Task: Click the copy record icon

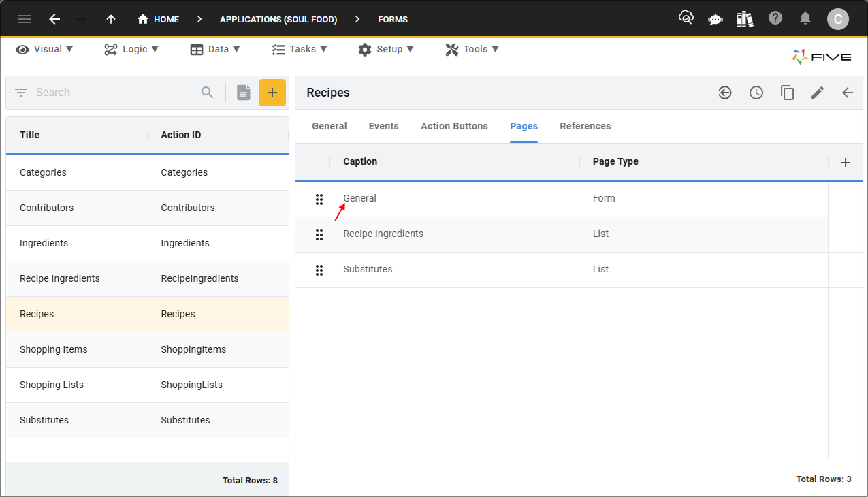Action: (x=788, y=93)
